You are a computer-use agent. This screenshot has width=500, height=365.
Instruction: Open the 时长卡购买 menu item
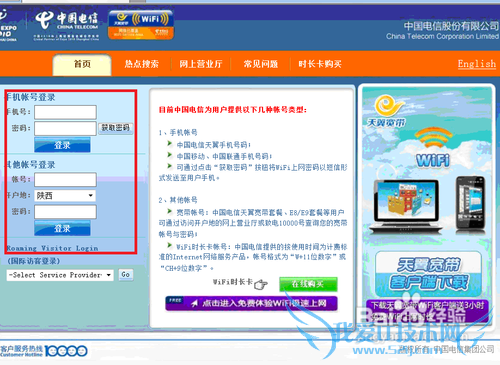320,64
